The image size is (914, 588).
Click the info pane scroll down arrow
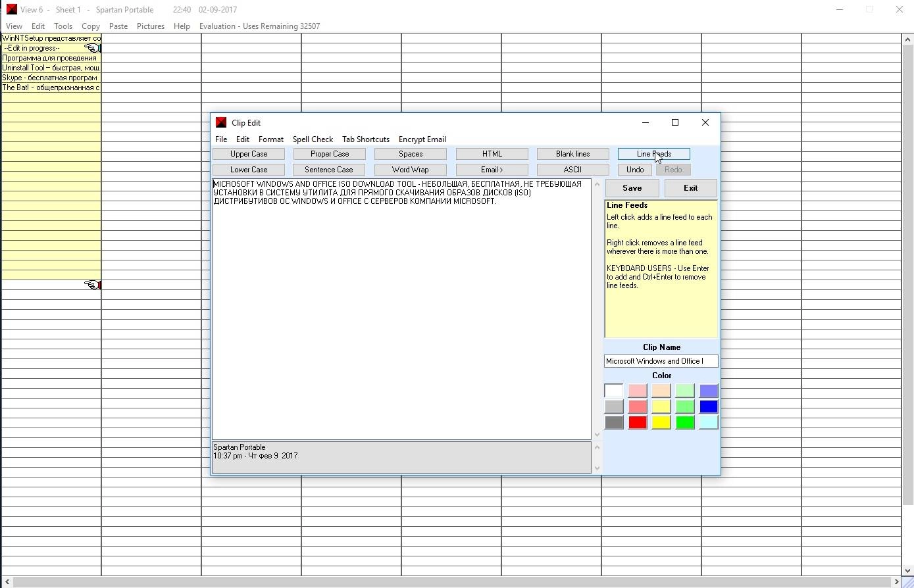point(597,468)
